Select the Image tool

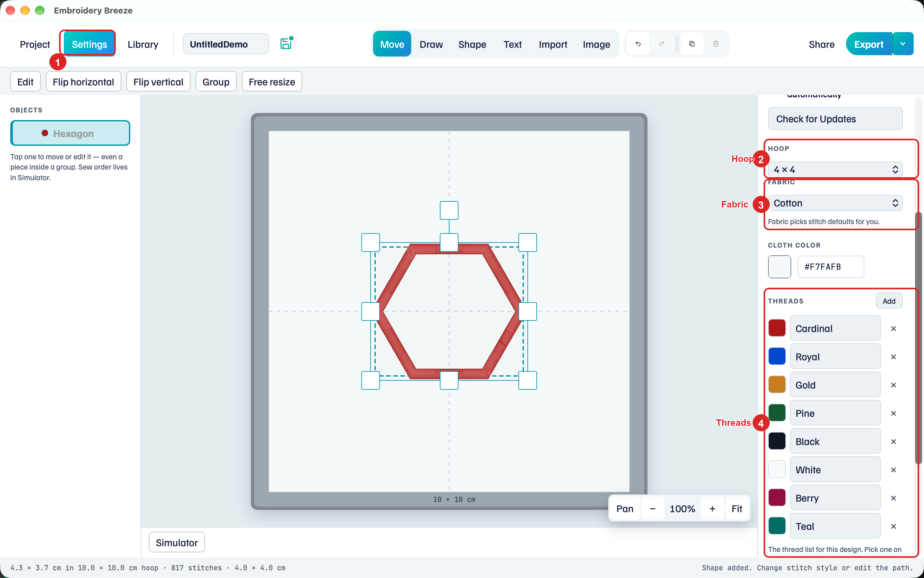tap(596, 44)
